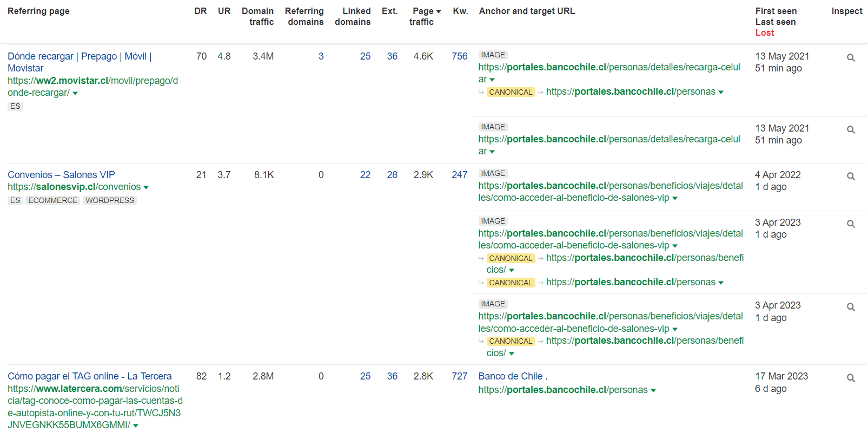Select the WORDPRESS tag under Salones VIP
The image size is (868, 432).
(110, 200)
